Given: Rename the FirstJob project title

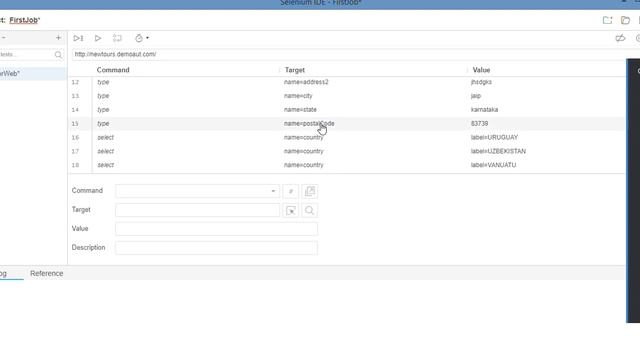Looking at the screenshot, I should (24, 20).
